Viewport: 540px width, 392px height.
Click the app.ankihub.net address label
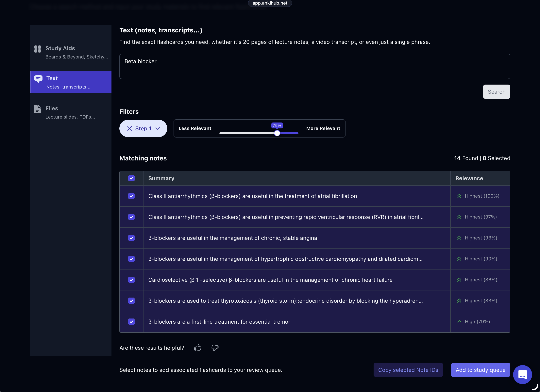coord(270,3)
